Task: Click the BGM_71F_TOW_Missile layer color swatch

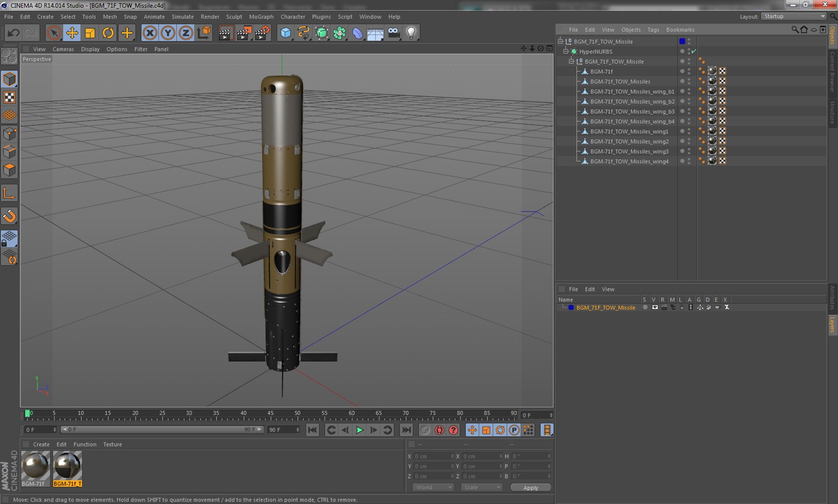Action: (x=571, y=308)
